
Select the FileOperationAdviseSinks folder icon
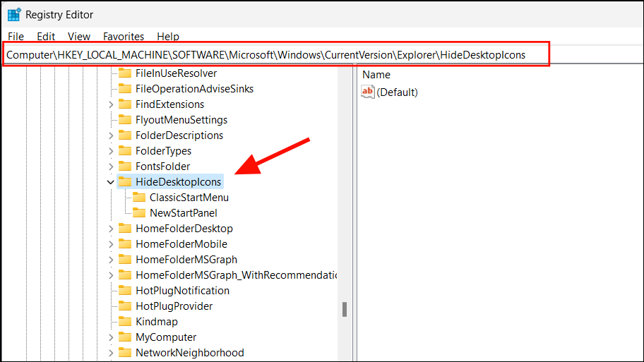[x=125, y=89]
